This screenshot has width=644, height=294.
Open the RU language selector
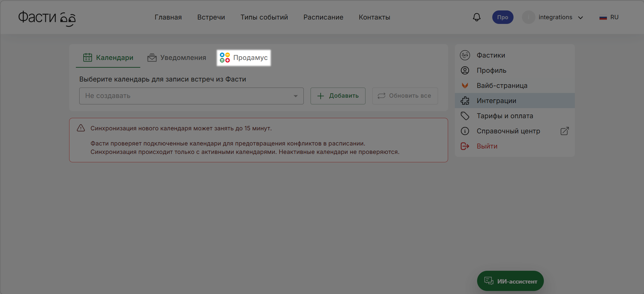point(609,17)
